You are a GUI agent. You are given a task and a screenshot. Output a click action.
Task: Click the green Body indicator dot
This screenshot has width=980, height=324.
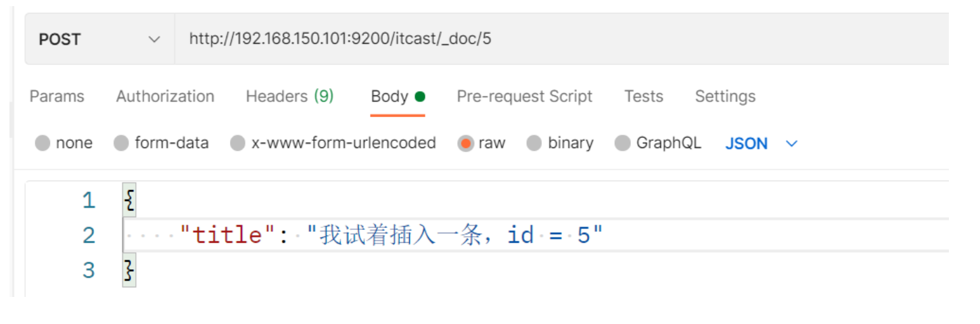click(420, 97)
